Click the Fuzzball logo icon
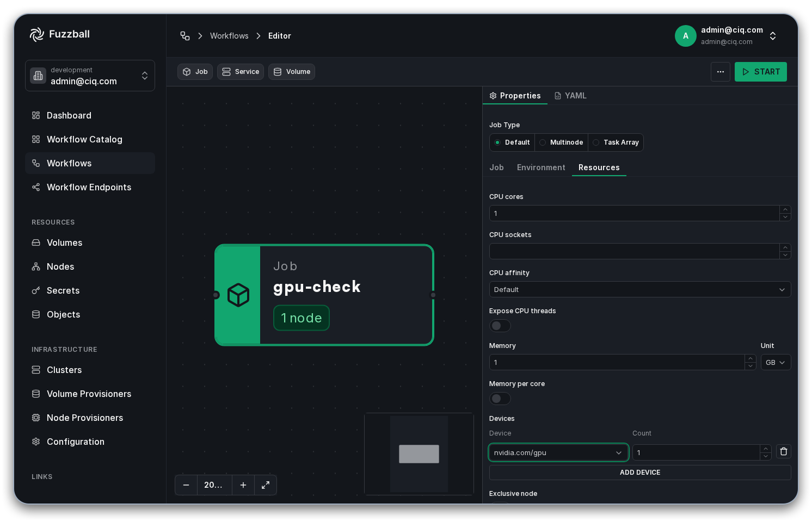Image resolution: width=812 pixels, height=522 pixels. tap(37, 34)
